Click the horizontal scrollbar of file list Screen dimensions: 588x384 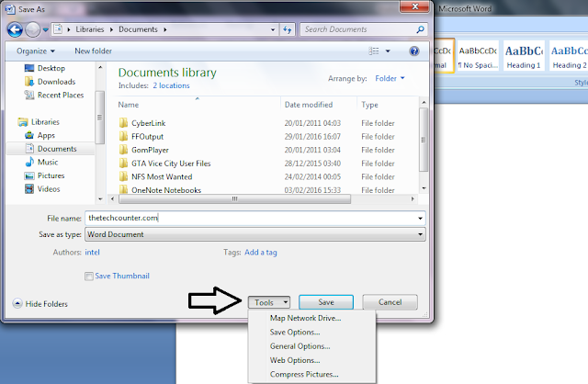tap(235, 198)
